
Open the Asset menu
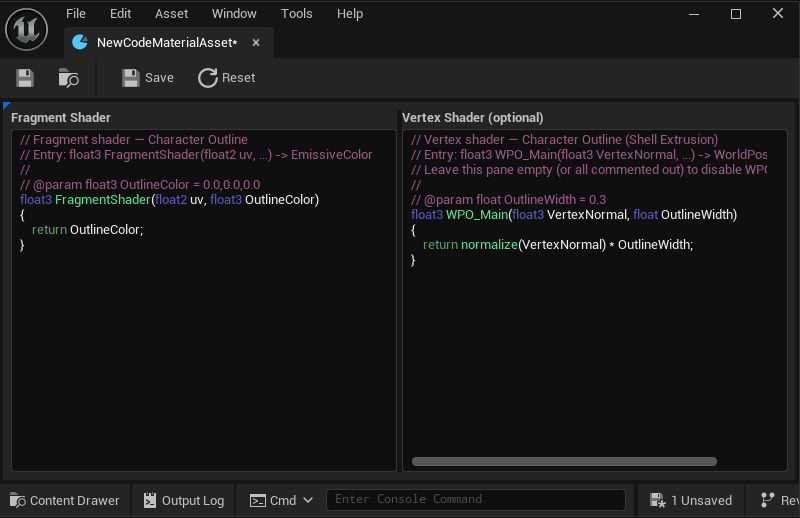171,14
